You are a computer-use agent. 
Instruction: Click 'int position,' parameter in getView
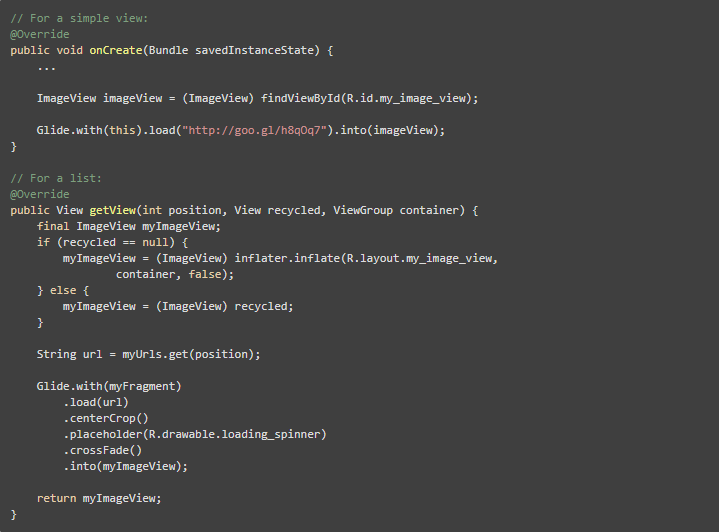[x=185, y=211]
